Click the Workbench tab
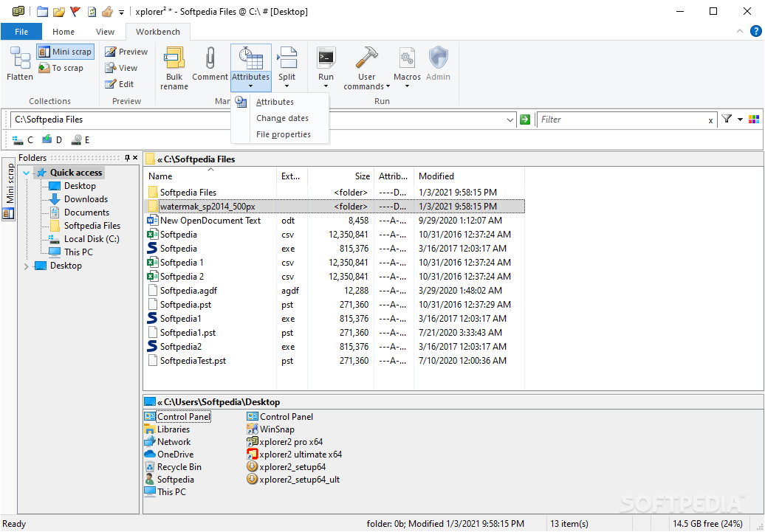The height and width of the screenshot is (532, 765). point(158,32)
